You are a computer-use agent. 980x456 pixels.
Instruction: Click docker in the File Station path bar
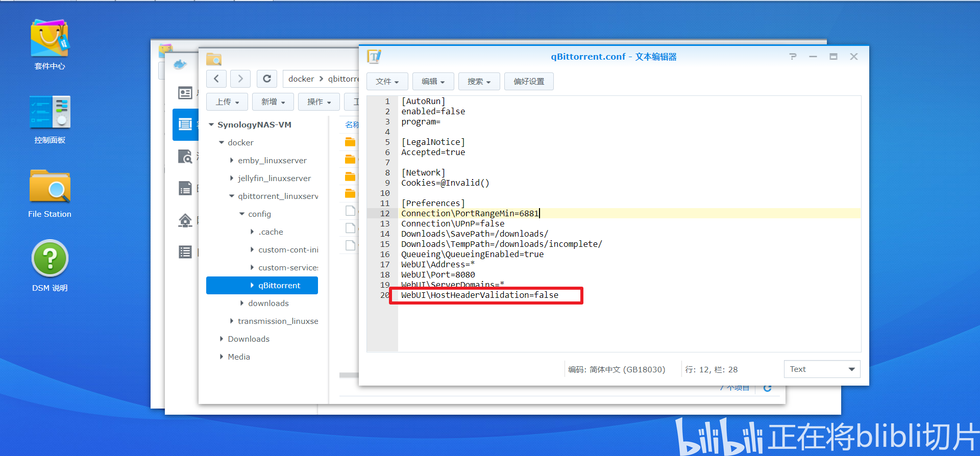301,79
